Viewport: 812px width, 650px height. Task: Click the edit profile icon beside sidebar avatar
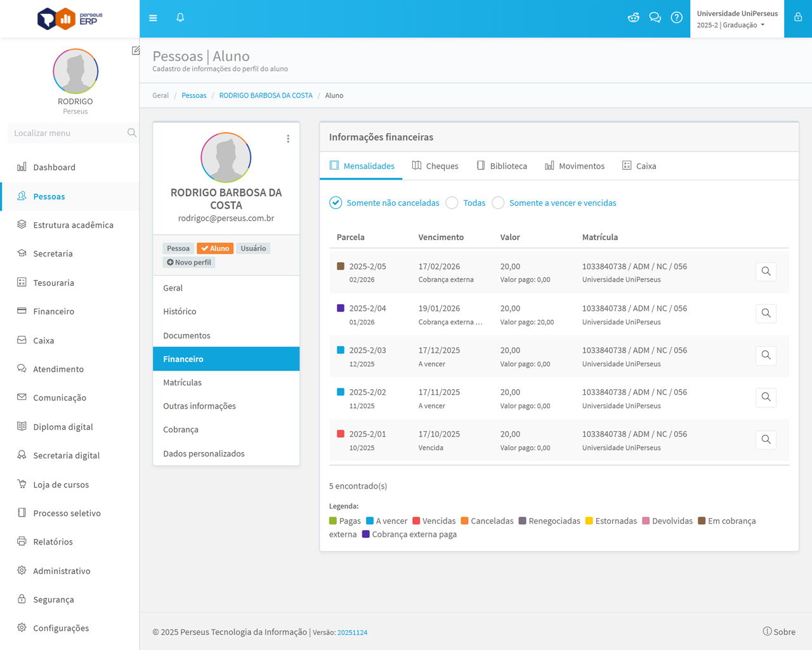[x=136, y=51]
